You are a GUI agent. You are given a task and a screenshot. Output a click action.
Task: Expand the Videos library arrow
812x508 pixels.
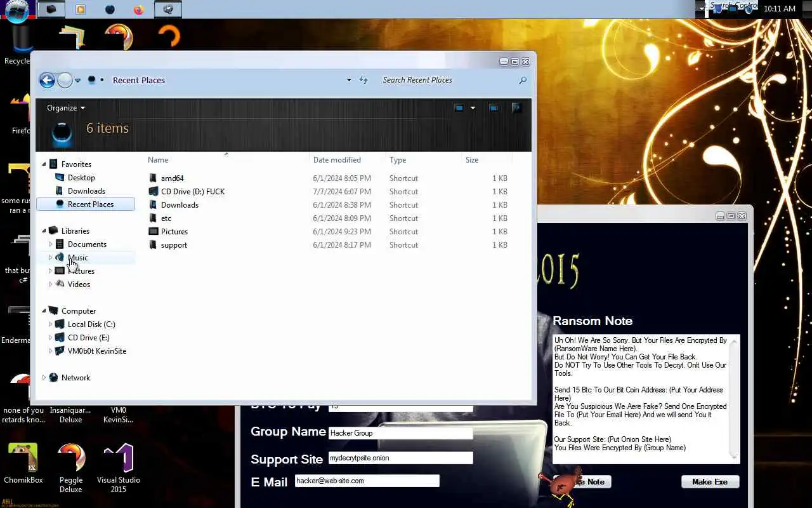click(51, 284)
